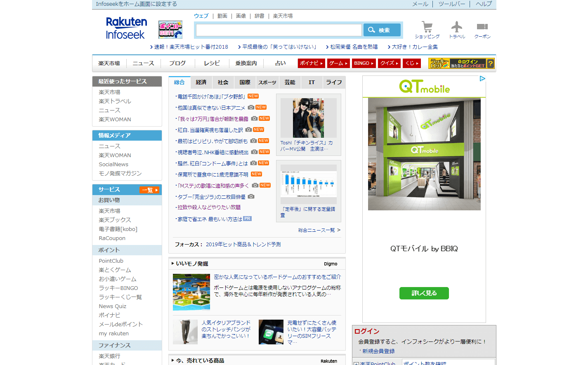This screenshot has width=588, height=365.
Task: Open SocialNews in 情報メディア list
Action: (113, 165)
